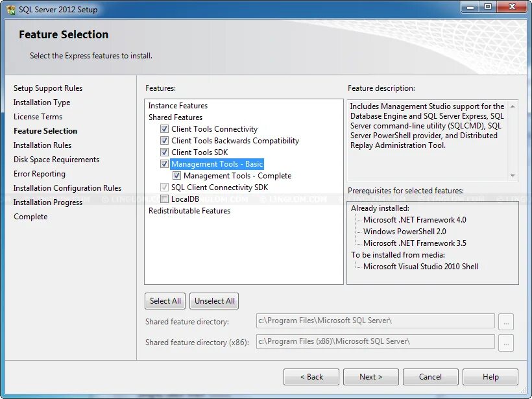
Task: Click the SQL Server Setup title bar icon
Action: tap(10, 10)
